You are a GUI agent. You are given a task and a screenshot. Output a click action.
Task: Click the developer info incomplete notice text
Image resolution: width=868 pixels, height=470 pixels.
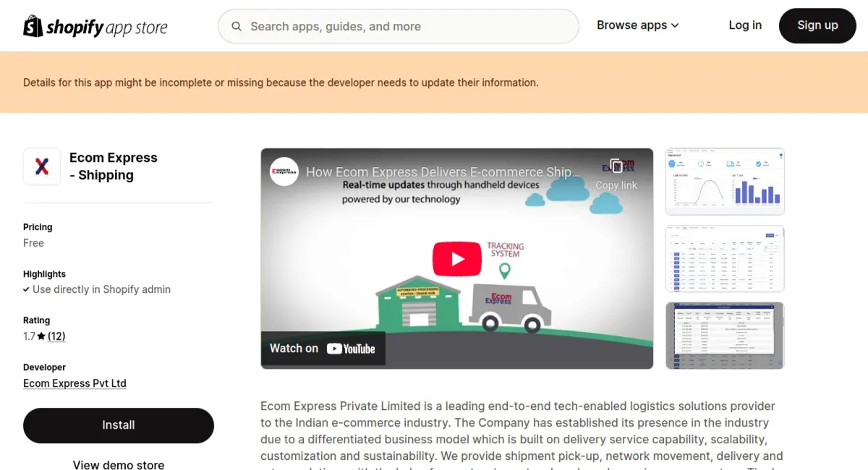coord(281,82)
